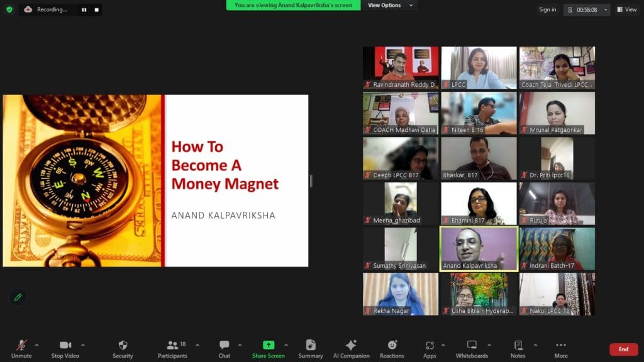Open the View Options dropdown

[x=390, y=5]
